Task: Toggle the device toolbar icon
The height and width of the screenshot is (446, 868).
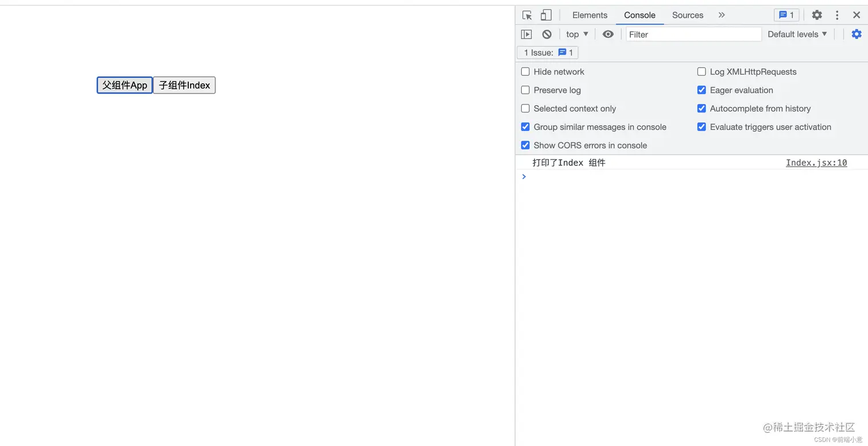Action: point(546,15)
